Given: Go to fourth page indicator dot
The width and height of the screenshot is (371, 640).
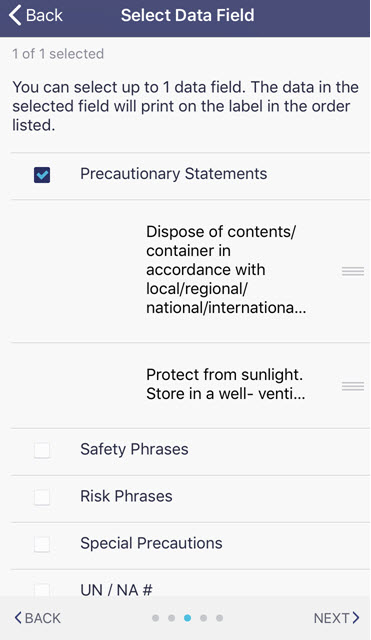Looking at the screenshot, I should (203, 618).
